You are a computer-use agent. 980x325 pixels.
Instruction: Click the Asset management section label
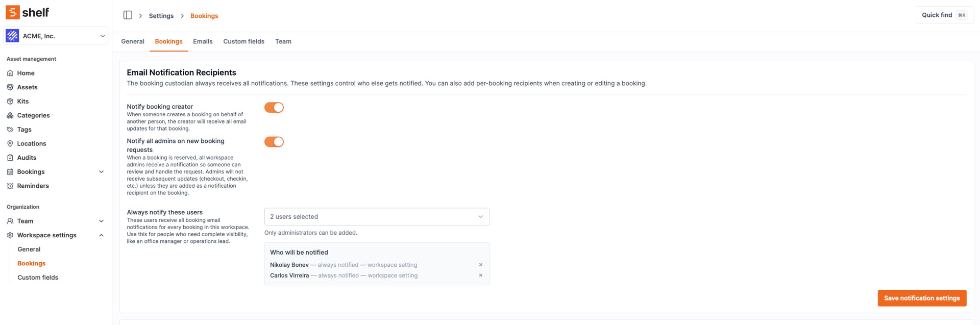(31, 59)
